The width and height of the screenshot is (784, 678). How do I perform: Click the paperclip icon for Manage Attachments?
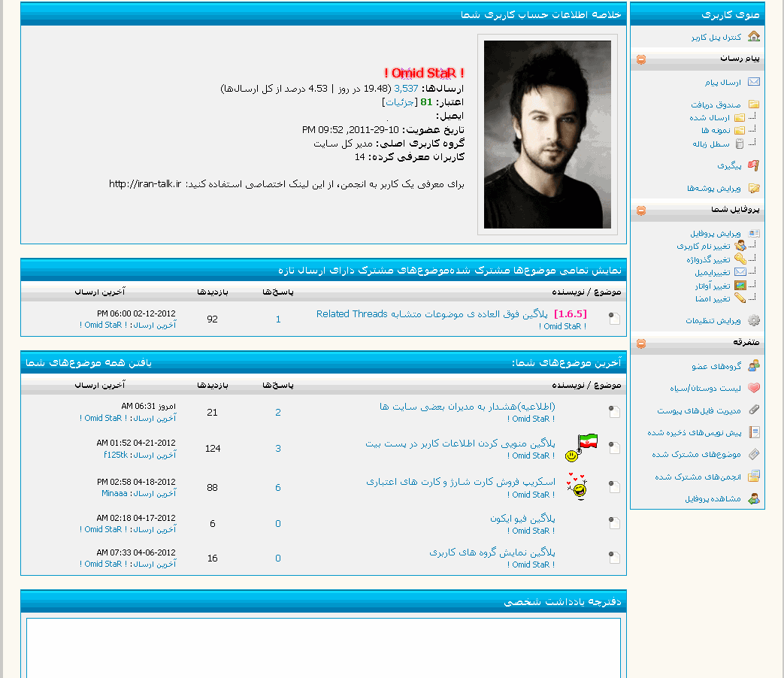pos(753,410)
